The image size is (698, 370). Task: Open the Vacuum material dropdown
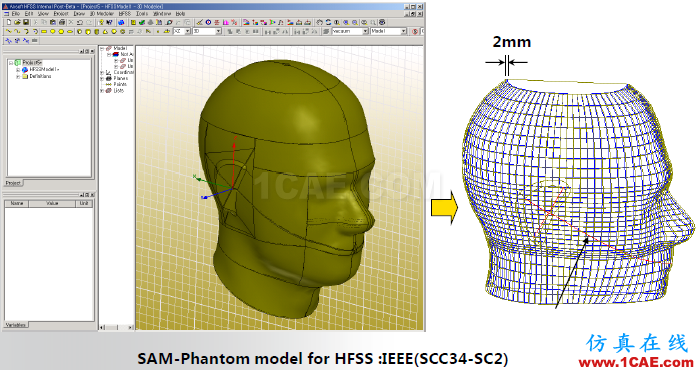point(350,31)
